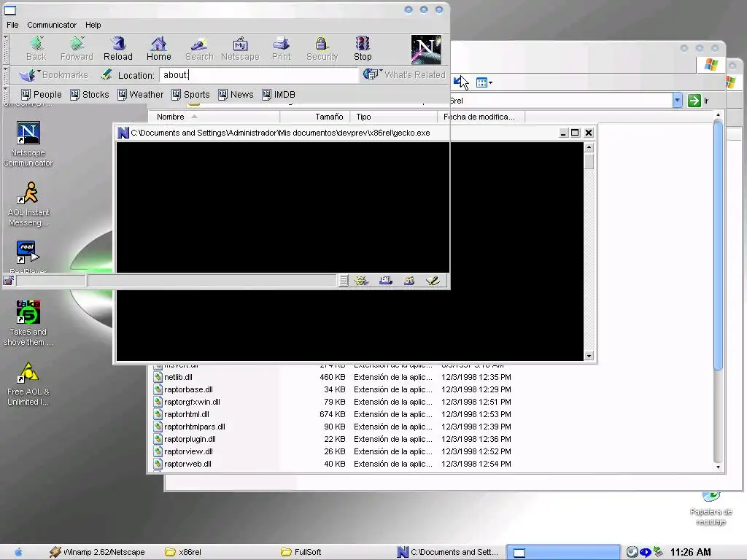This screenshot has width=747, height=560.
Task: Click the Forward arrow in Netscape toolbar
Action: tap(77, 49)
